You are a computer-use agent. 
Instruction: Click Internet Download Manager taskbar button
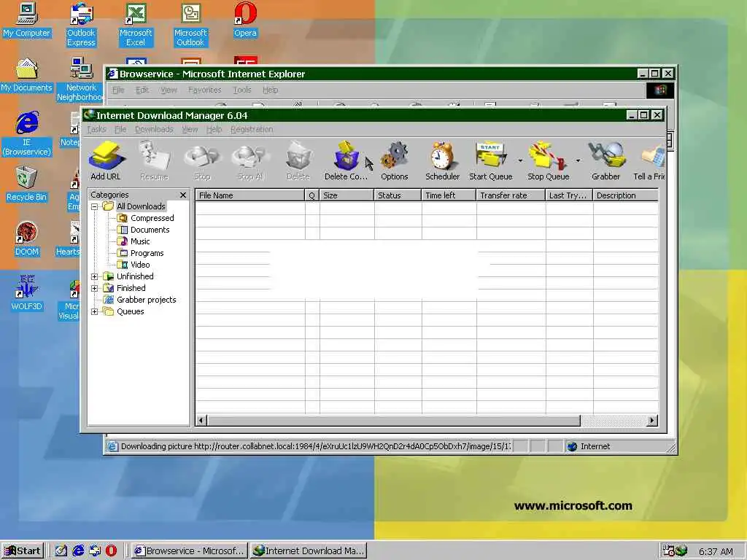pos(309,551)
